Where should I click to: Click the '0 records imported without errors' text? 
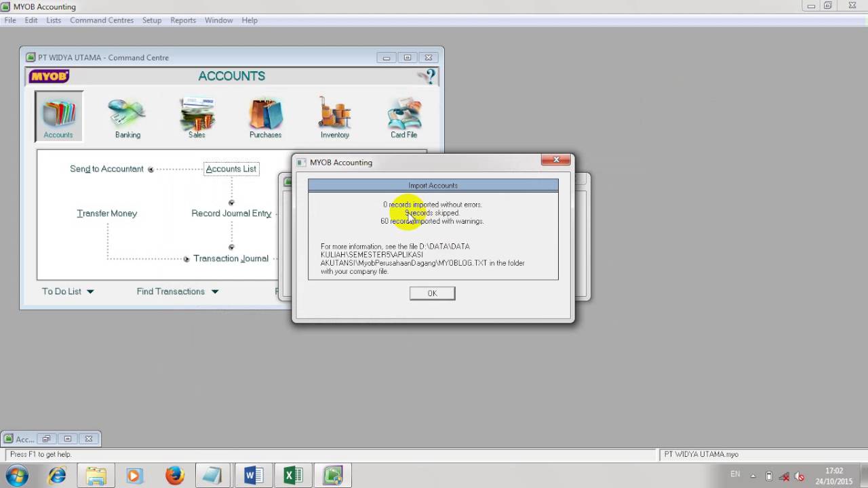pyautogui.click(x=432, y=204)
